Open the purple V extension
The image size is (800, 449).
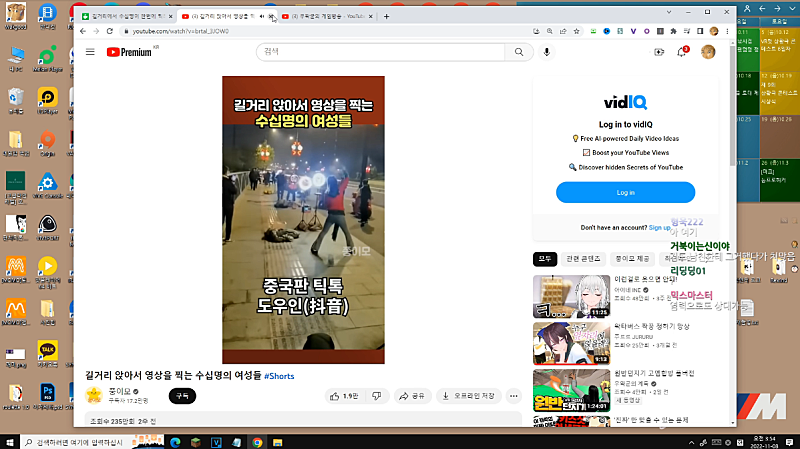(633, 31)
